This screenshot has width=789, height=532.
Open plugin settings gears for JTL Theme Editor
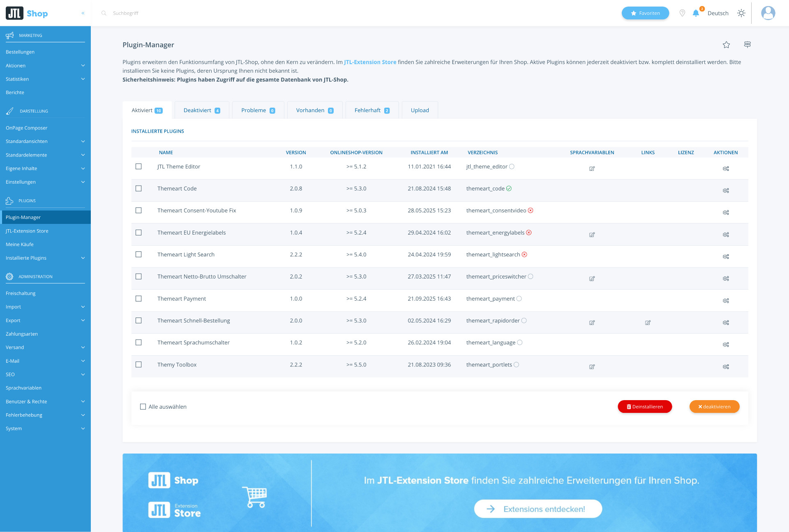[726, 168]
